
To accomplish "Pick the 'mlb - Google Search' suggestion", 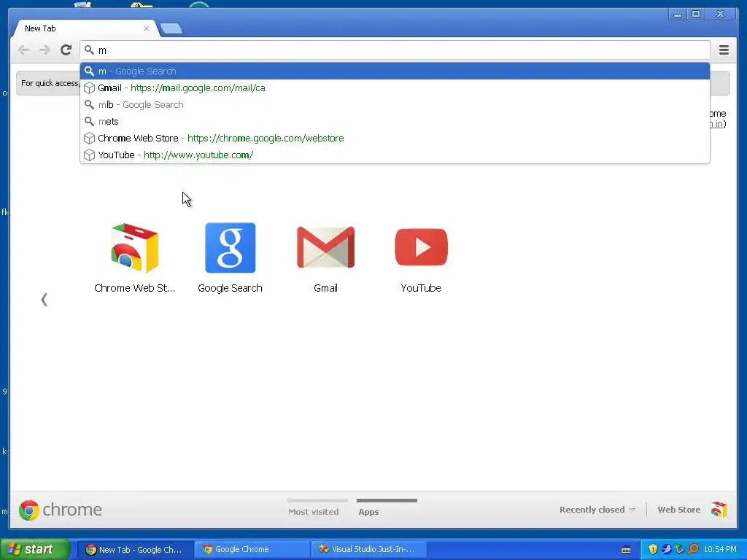I will [395, 104].
